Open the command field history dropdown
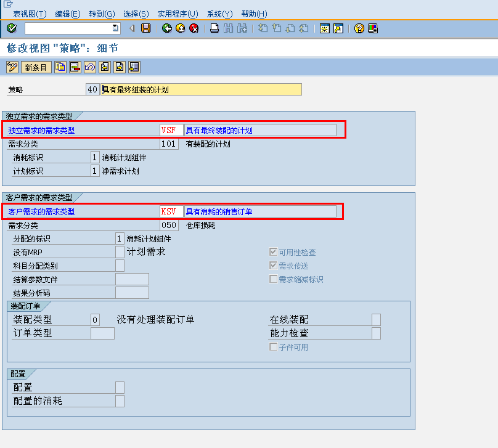Image resolution: width=498 pixels, height=448 pixels. [116, 28]
